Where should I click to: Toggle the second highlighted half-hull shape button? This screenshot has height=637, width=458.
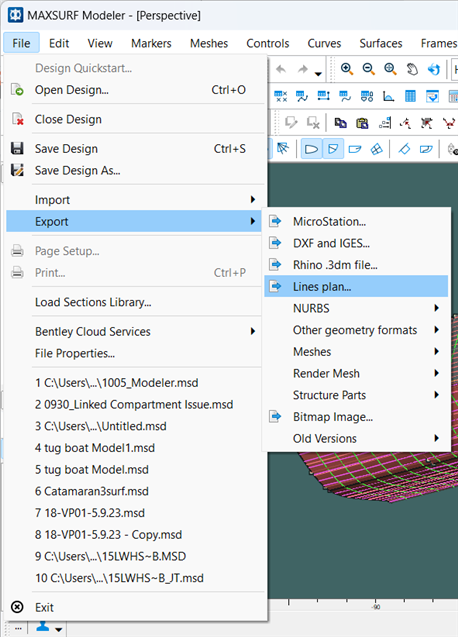[x=333, y=149]
